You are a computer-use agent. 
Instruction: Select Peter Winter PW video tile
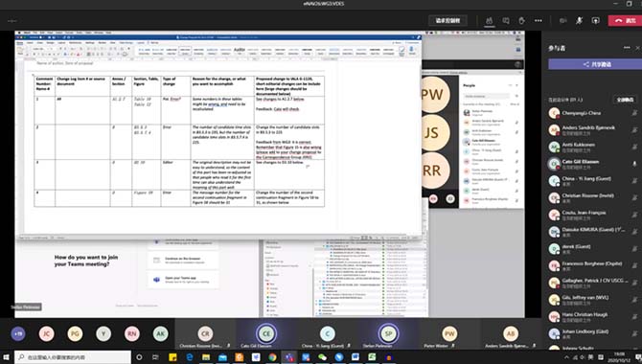(449, 334)
